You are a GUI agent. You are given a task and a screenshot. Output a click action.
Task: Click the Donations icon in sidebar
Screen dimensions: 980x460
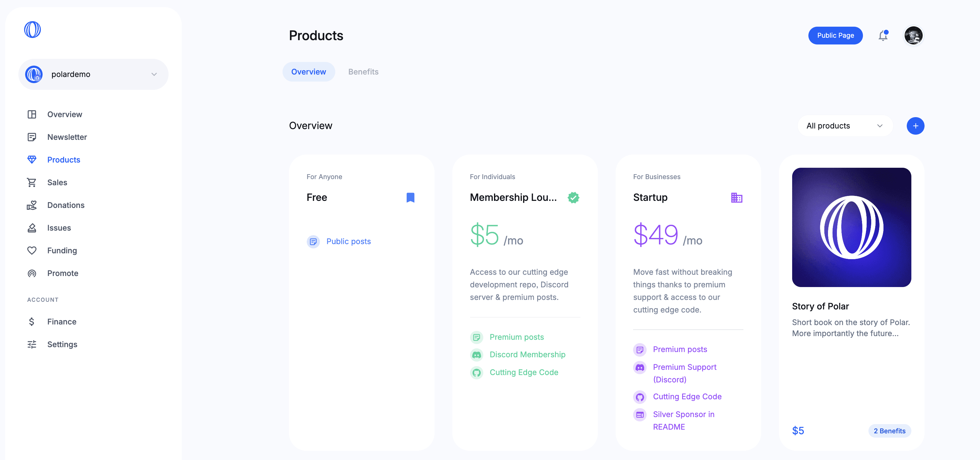click(31, 205)
